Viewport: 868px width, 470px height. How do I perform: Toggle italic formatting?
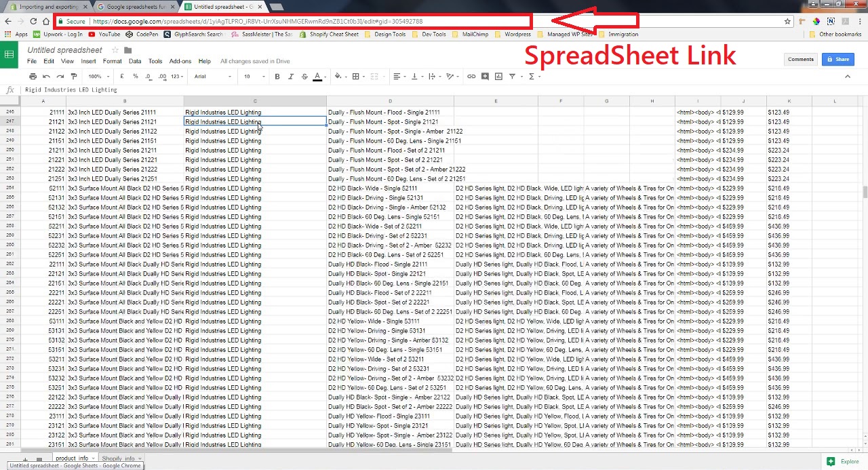(291, 77)
